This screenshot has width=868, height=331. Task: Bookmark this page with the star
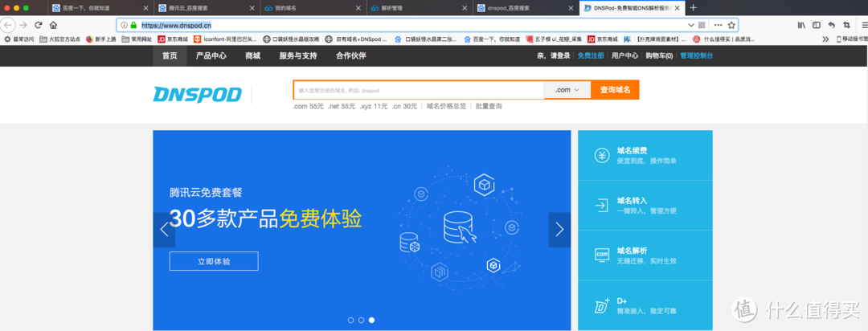click(x=731, y=25)
